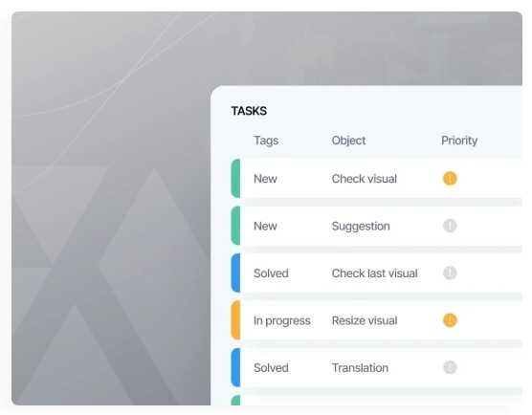Click gray priority icon for Check last visual
532x415 pixels.
pos(450,273)
